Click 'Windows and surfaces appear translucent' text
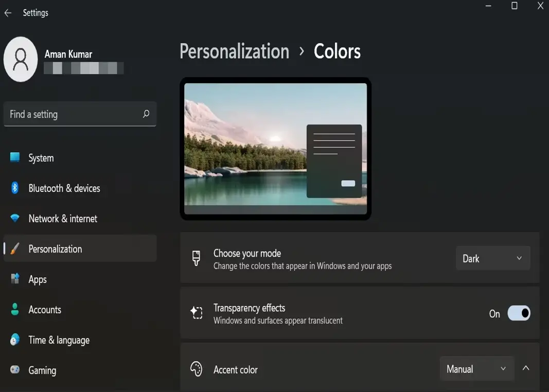The height and width of the screenshot is (392, 549). 278,320
